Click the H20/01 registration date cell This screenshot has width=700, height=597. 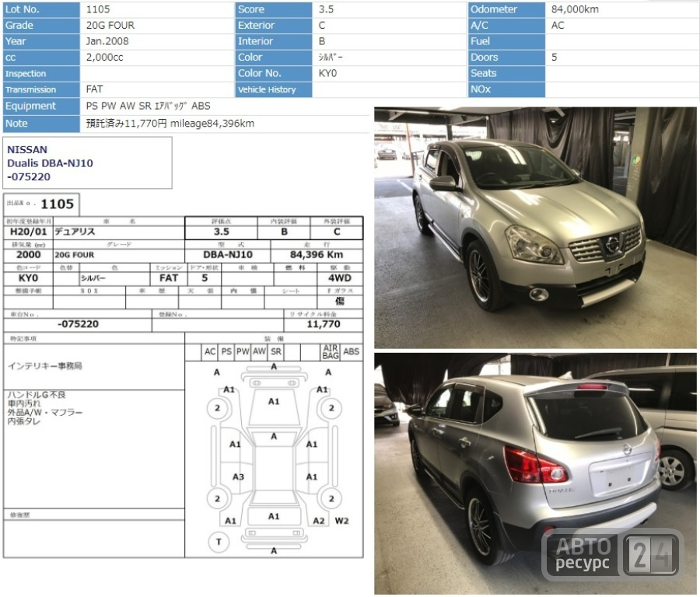[x=28, y=232]
